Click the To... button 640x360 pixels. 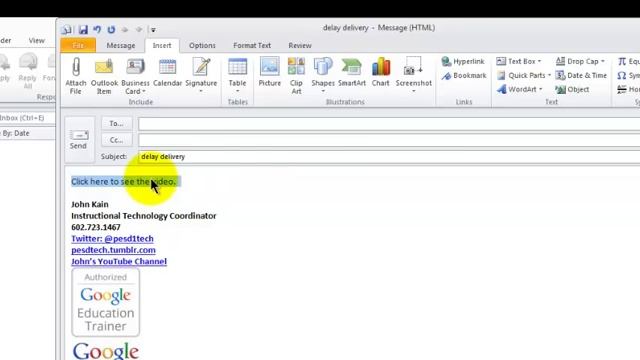[x=116, y=123]
